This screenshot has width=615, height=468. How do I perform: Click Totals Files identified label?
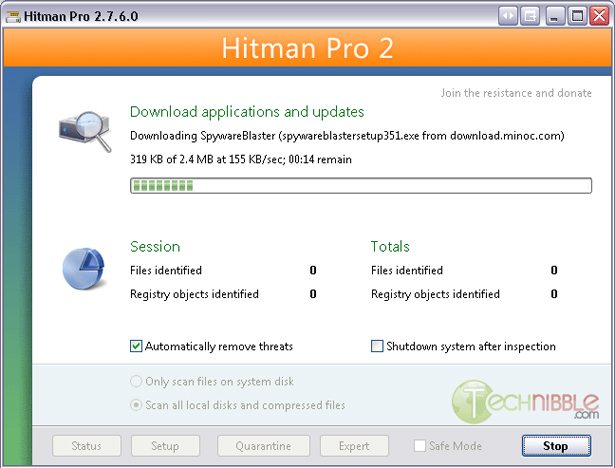click(407, 270)
